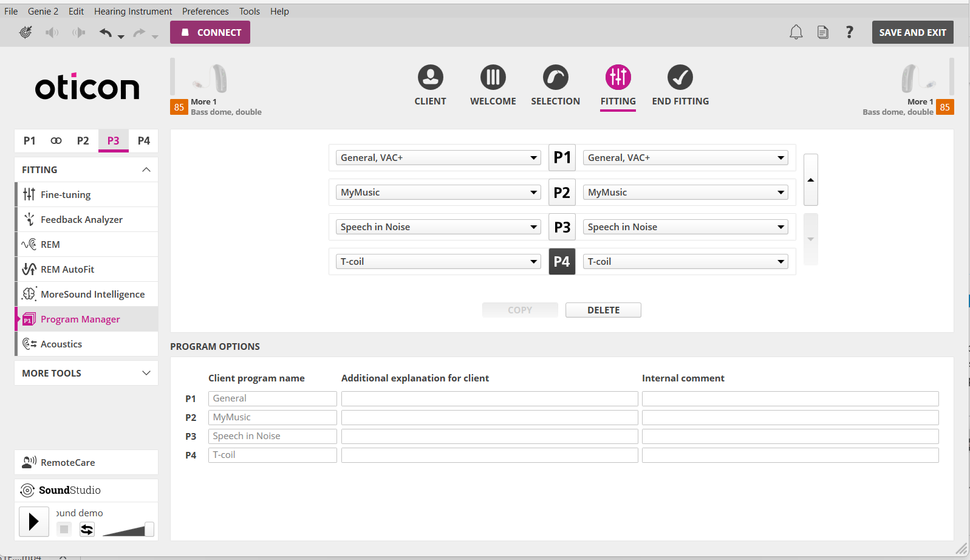Edit P2 client program name MyMusic
Viewport: 970px width, 560px height.
tap(272, 417)
